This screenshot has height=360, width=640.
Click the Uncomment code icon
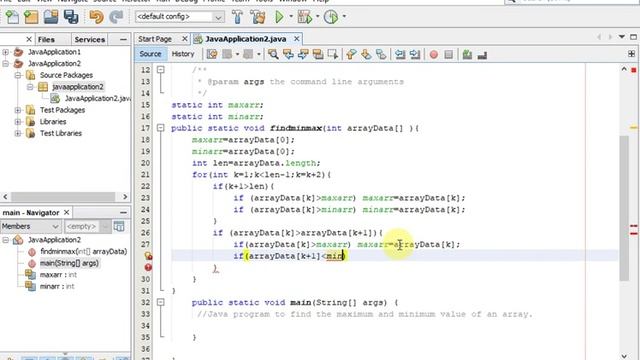coord(482,55)
